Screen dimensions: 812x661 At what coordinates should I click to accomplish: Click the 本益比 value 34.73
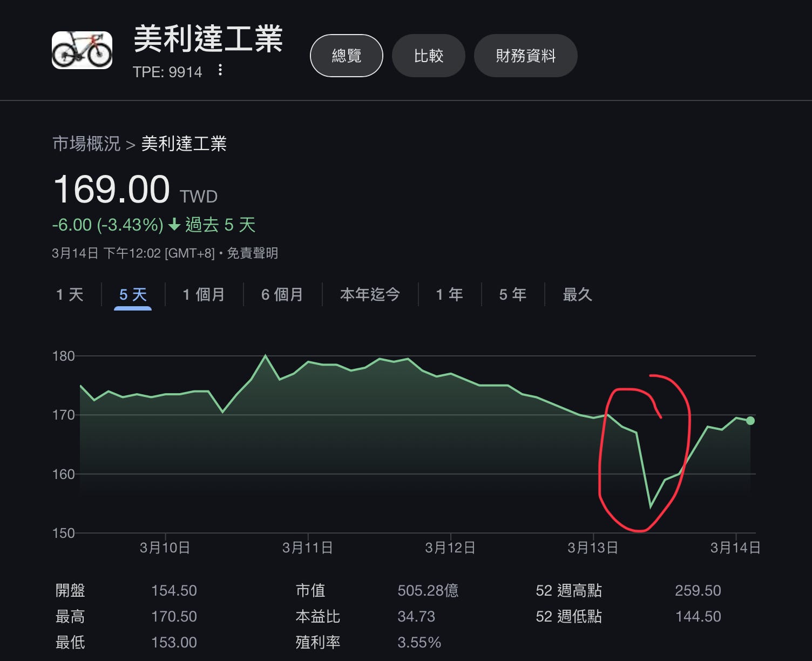[x=416, y=616]
